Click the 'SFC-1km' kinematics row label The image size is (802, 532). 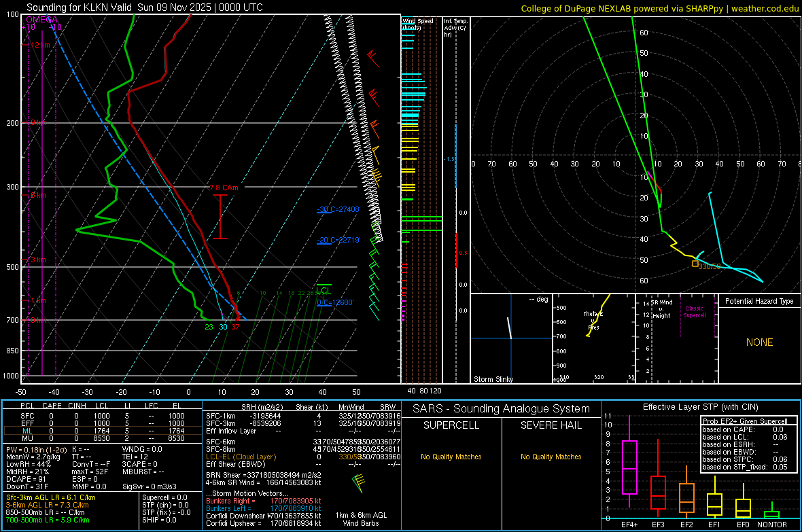tap(221, 416)
